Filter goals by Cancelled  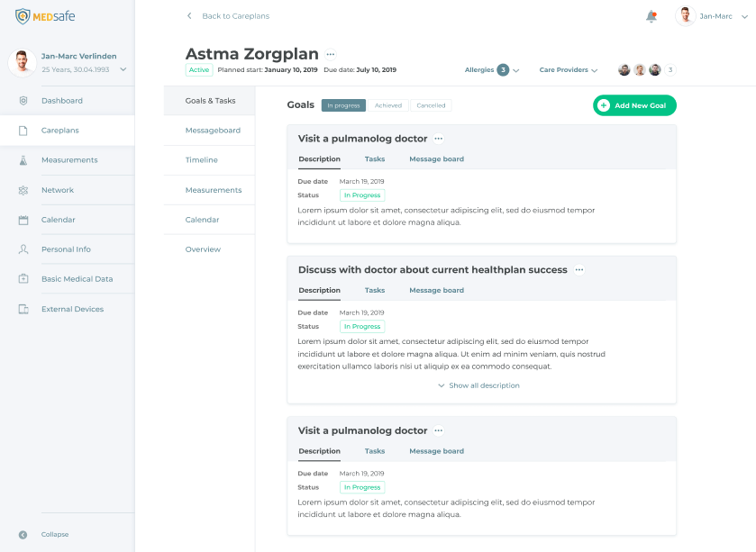point(431,105)
